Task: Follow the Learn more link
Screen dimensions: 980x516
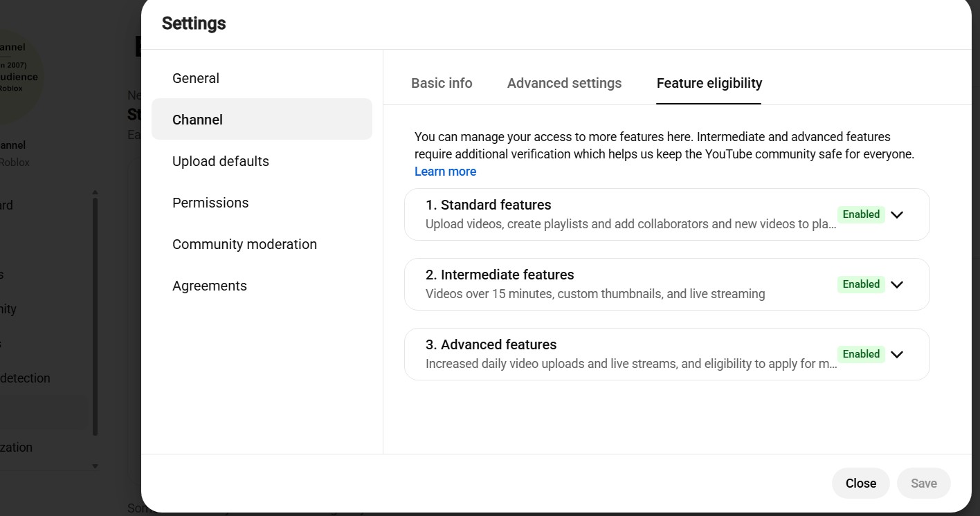Action: coord(445,172)
